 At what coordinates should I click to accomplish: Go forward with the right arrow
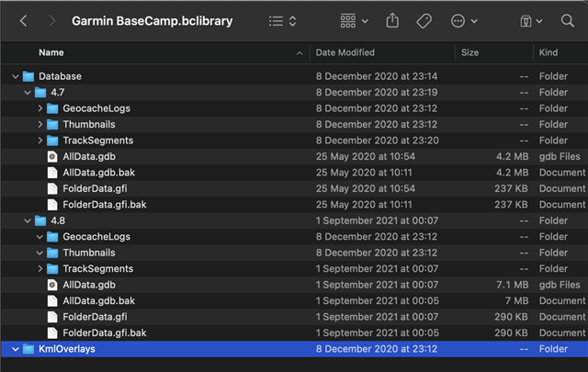pyautogui.click(x=52, y=21)
